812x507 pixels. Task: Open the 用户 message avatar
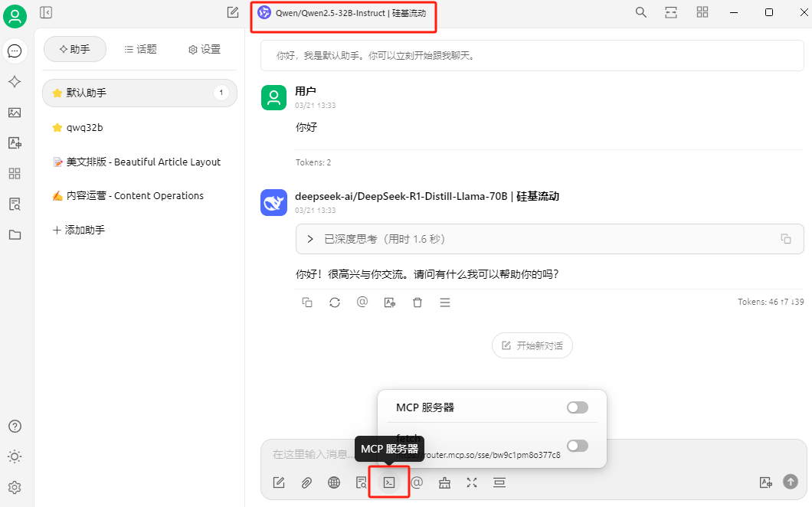274,97
